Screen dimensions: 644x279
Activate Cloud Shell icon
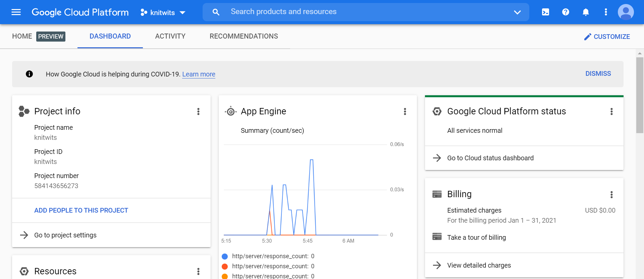(x=546, y=12)
